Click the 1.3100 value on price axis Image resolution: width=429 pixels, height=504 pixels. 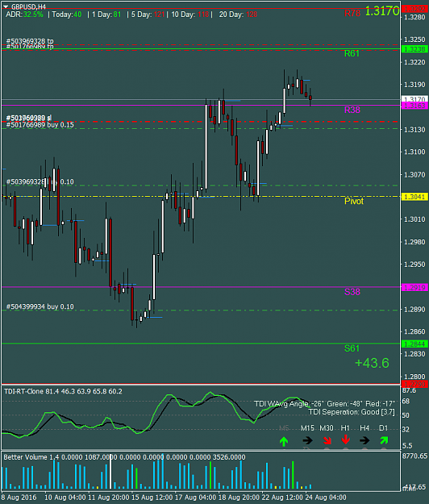click(414, 152)
